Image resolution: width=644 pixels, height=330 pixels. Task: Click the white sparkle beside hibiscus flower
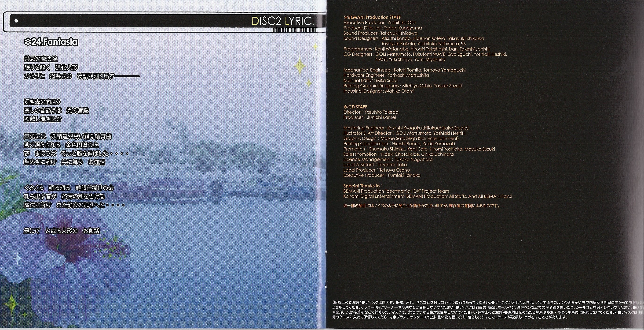(x=18, y=259)
